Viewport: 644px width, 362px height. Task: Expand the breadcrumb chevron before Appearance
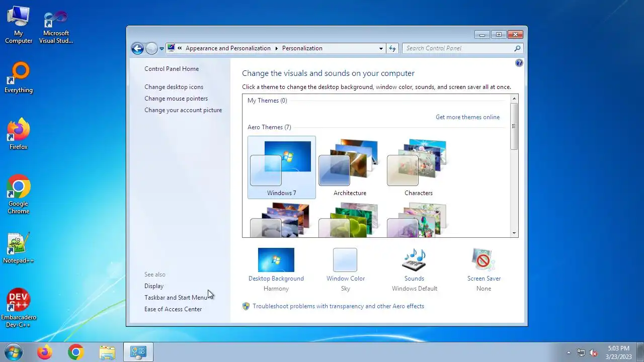[180, 48]
